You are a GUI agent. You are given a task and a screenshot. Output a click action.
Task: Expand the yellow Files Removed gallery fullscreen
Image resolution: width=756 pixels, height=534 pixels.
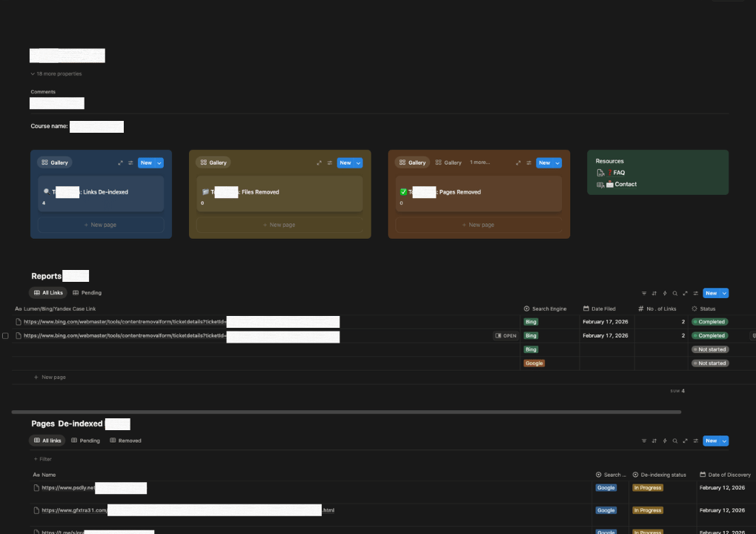click(x=319, y=163)
